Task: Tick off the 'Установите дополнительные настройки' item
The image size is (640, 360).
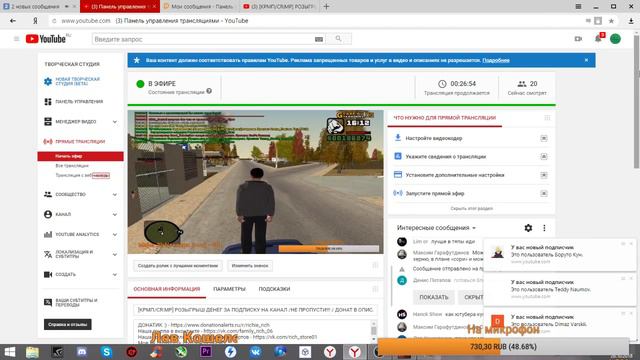Action: 544,175
